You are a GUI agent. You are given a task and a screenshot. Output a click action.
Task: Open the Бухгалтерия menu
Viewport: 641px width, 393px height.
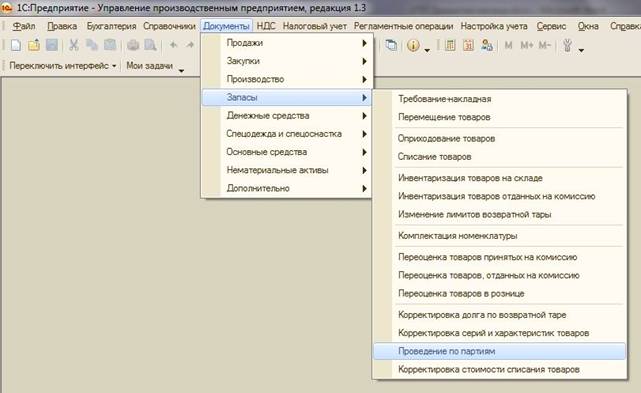(111, 26)
